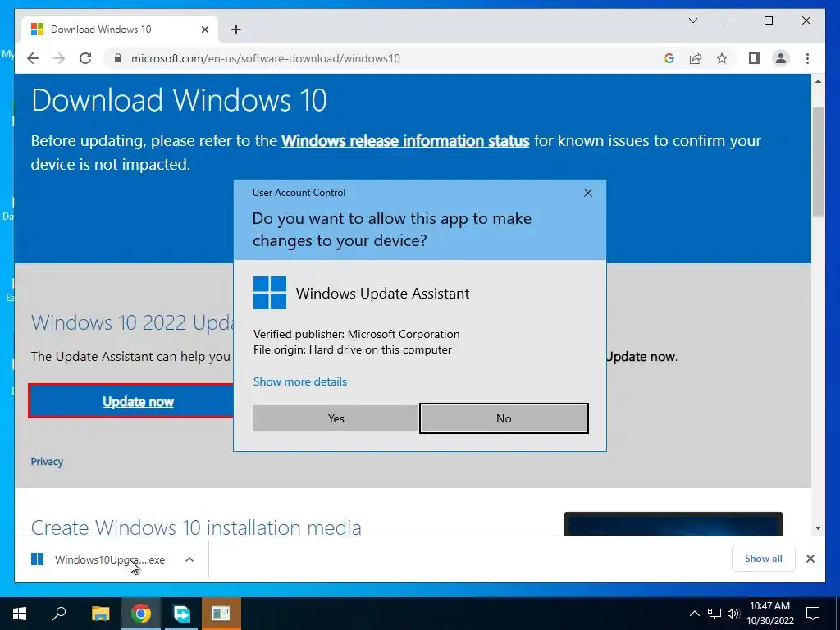
Task: Open the volume control
Action: point(733,614)
